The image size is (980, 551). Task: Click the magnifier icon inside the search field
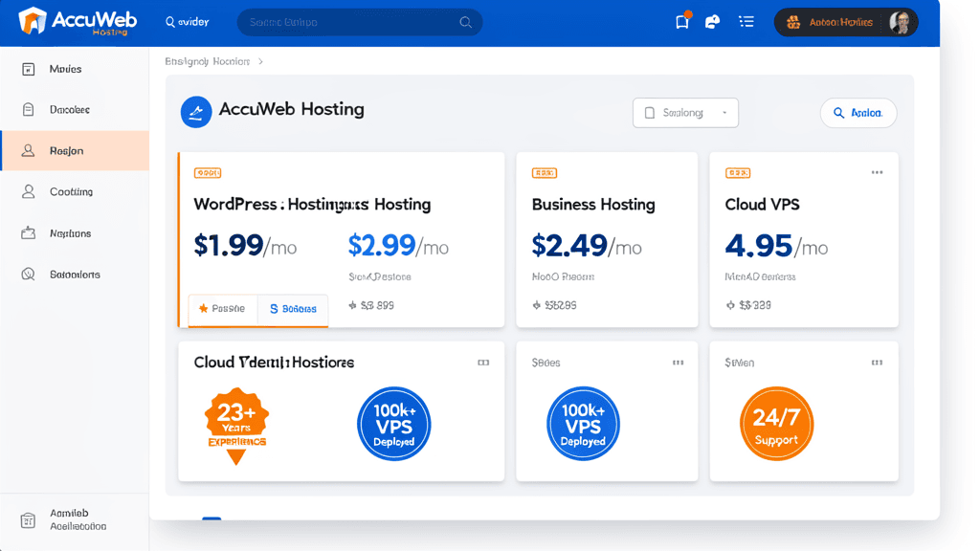click(x=466, y=23)
